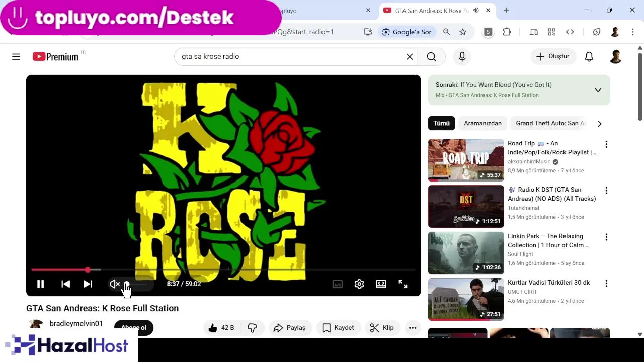Open new browser tab with plus
The height and width of the screenshot is (362, 644).
coord(506,10)
